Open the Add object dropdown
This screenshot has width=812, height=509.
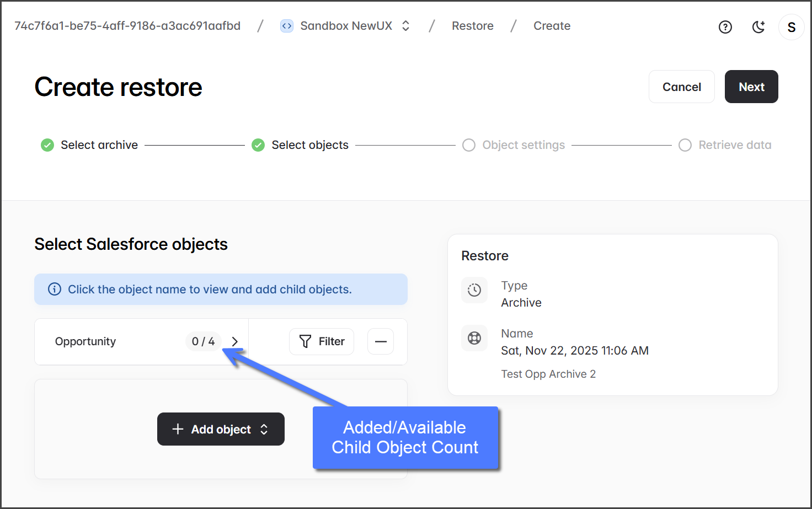click(x=221, y=429)
